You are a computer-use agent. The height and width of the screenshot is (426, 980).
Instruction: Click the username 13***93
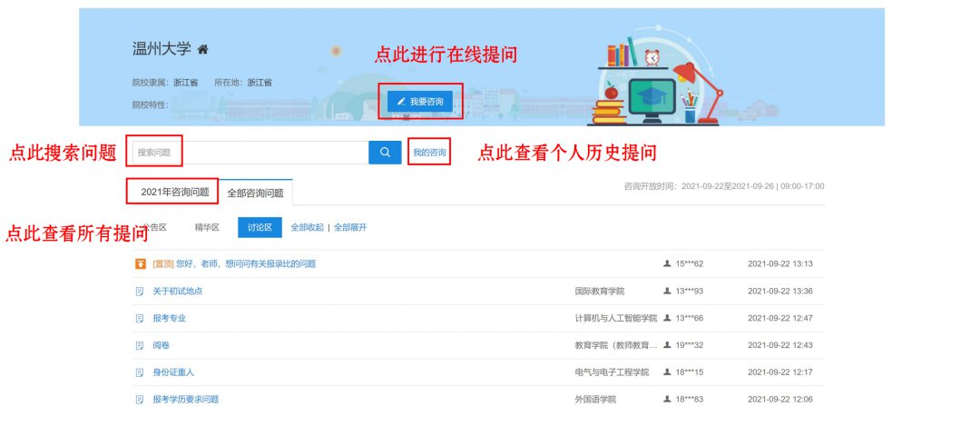(x=690, y=292)
